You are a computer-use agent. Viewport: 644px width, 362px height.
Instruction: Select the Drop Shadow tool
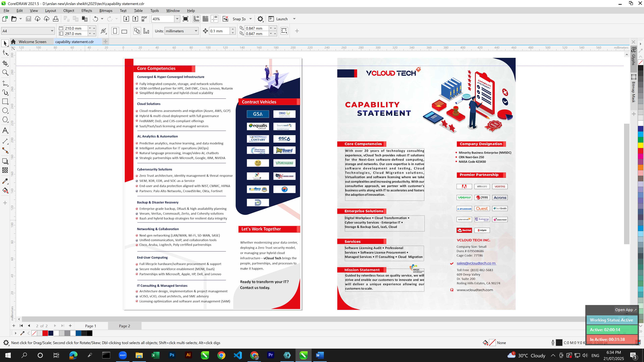5,161
